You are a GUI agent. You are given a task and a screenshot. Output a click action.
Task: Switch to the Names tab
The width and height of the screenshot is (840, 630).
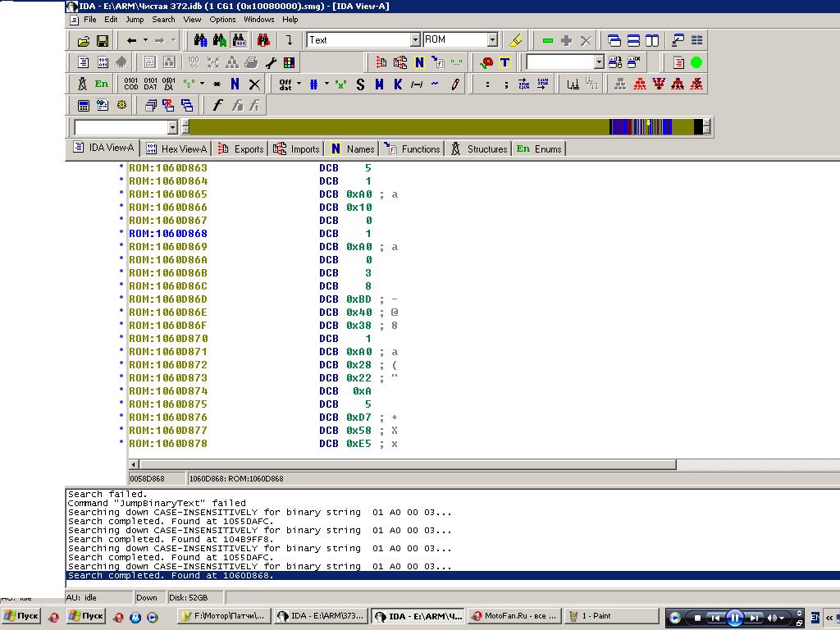353,149
